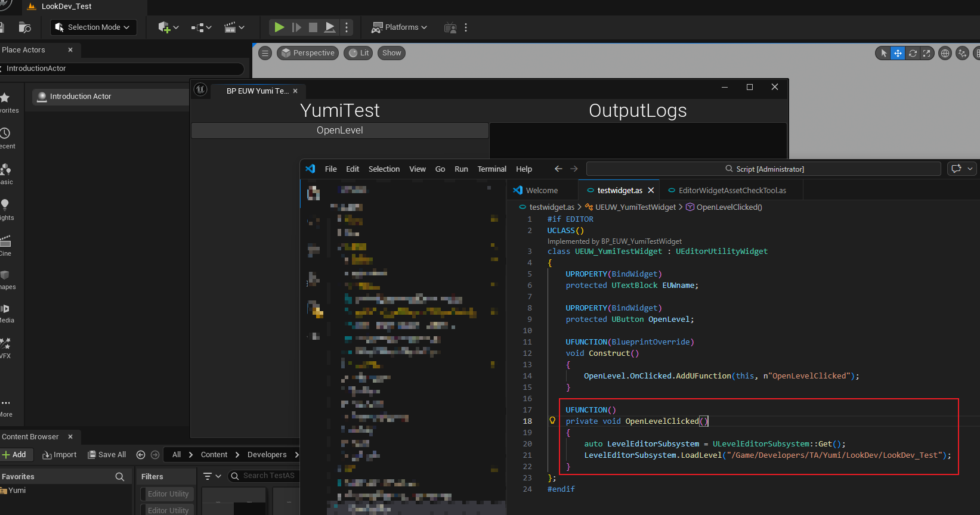980x515 pixels.
Task: Switch to the Place Actors tab
Action: [x=24, y=50]
